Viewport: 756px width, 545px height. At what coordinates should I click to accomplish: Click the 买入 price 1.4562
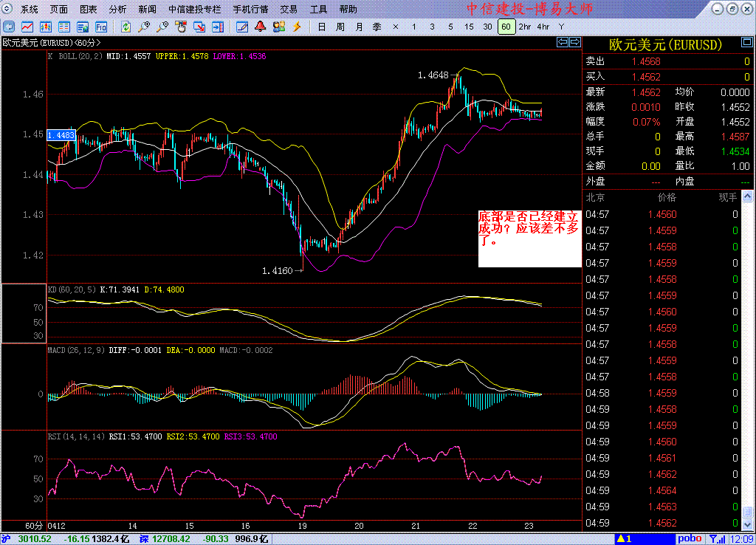(646, 77)
